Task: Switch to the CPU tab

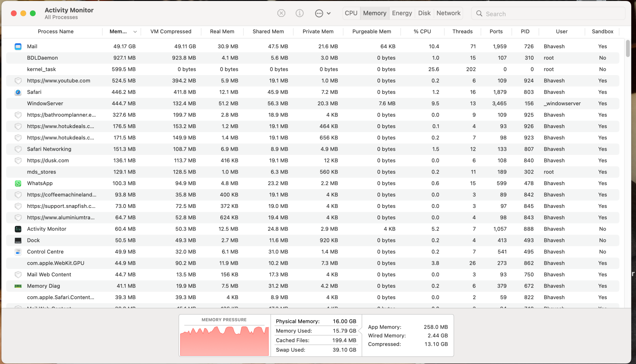Action: point(351,13)
